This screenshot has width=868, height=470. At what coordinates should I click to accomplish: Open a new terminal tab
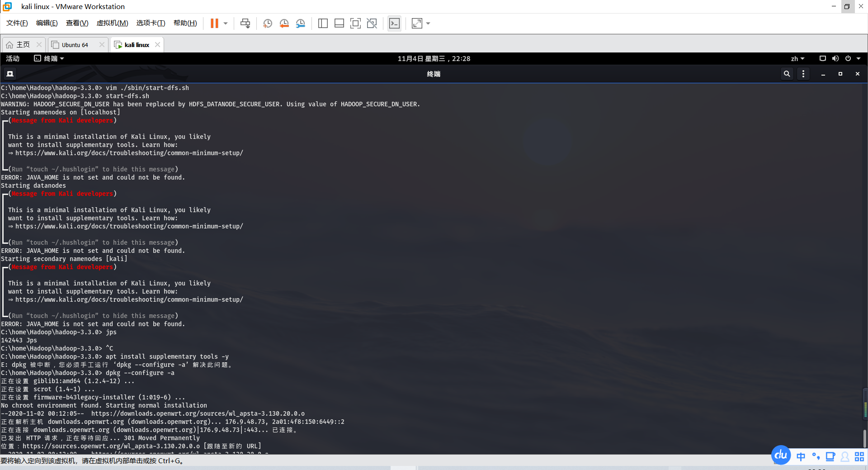[x=9, y=73]
